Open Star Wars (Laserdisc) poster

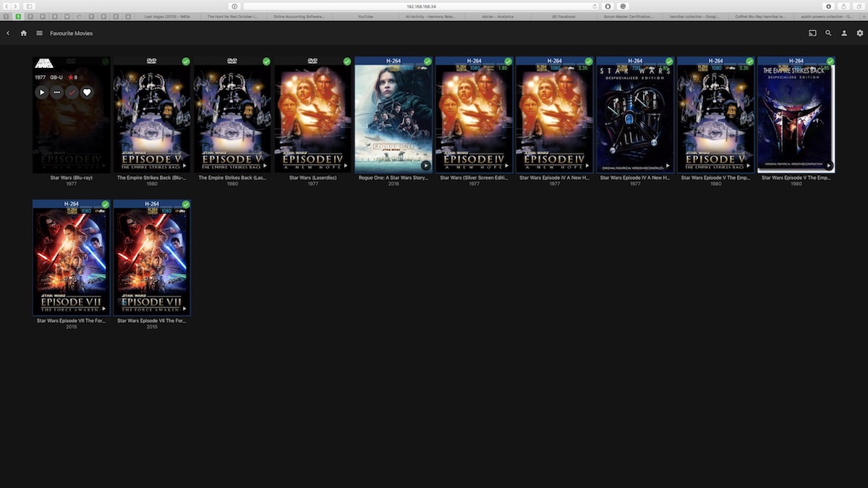click(x=313, y=115)
